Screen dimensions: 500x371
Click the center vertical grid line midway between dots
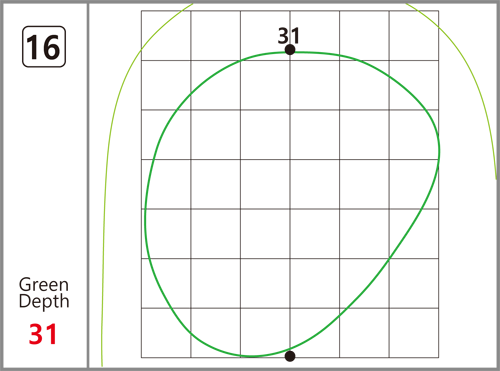tap(290, 203)
